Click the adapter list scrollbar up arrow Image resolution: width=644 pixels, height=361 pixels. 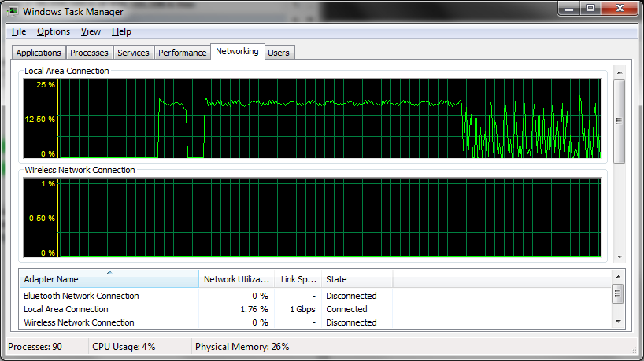tap(619, 276)
